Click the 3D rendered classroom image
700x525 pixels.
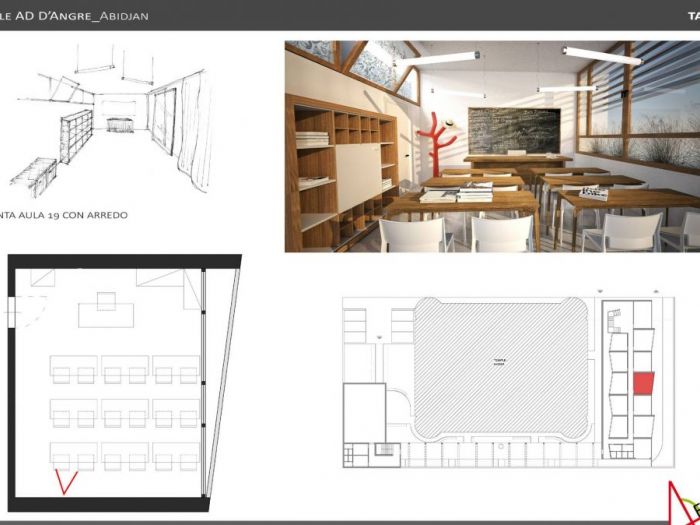click(x=492, y=146)
